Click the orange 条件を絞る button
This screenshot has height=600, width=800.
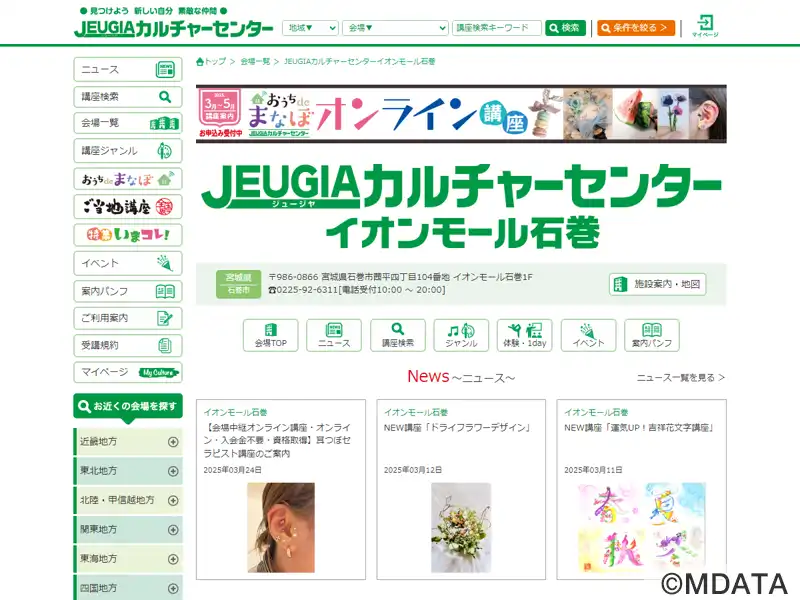click(x=636, y=28)
